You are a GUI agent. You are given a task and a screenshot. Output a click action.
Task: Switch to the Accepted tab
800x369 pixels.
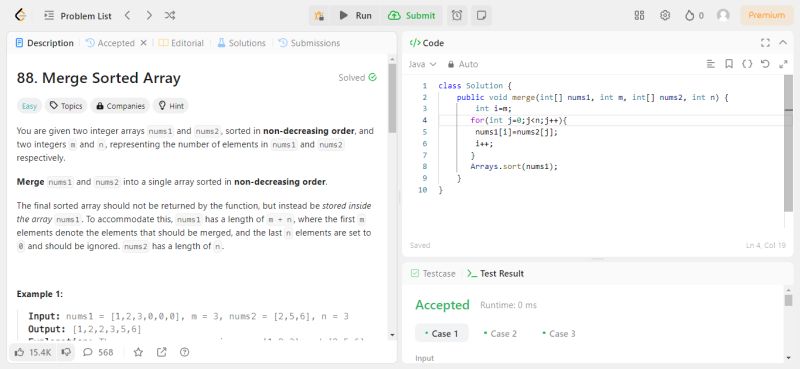click(110, 43)
